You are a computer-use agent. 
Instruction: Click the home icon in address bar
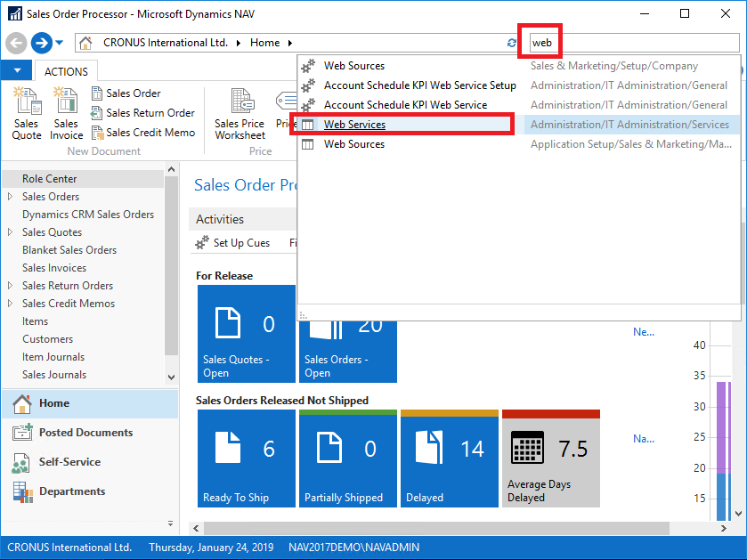[x=85, y=43]
